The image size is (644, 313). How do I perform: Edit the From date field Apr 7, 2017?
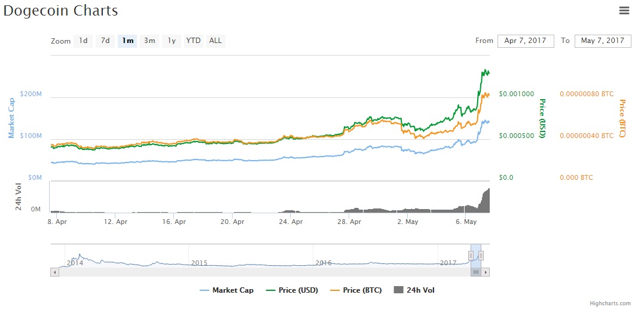click(526, 41)
